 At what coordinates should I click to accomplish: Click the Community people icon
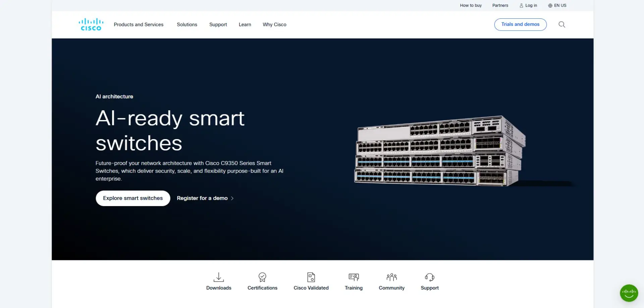(392, 277)
